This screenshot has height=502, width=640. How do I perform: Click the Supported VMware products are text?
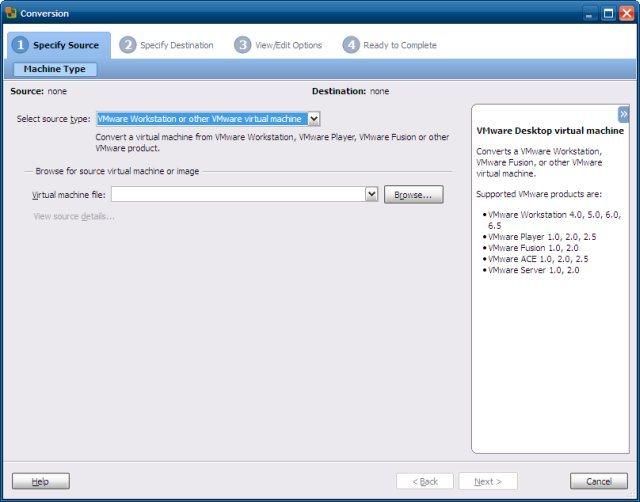[x=539, y=194]
